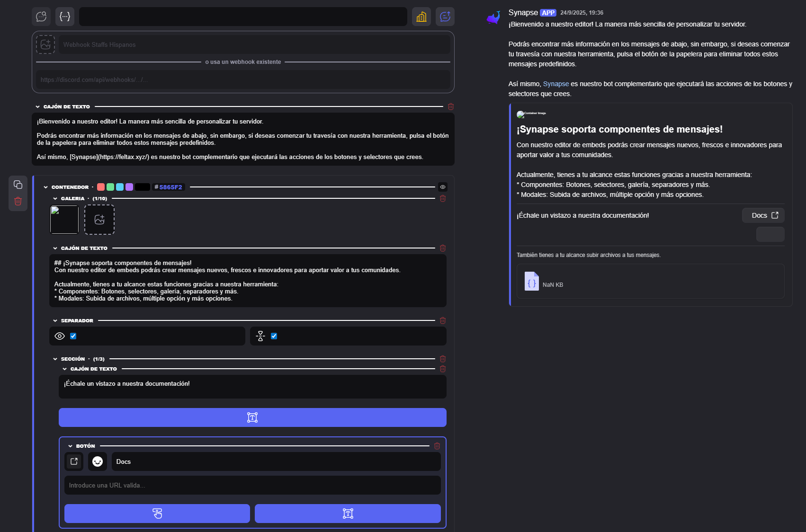
Task: Collapse the first Cajón de texto section
Action: coord(38,107)
